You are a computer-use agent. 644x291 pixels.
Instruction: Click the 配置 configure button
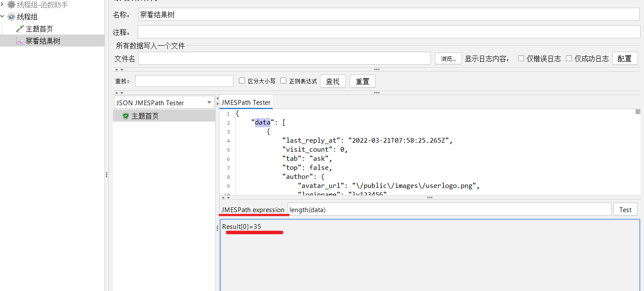(625, 59)
